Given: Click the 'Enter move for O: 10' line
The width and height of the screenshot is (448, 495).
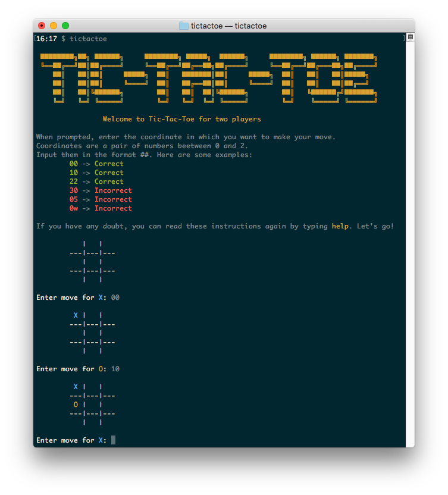Looking at the screenshot, I should click(78, 369).
